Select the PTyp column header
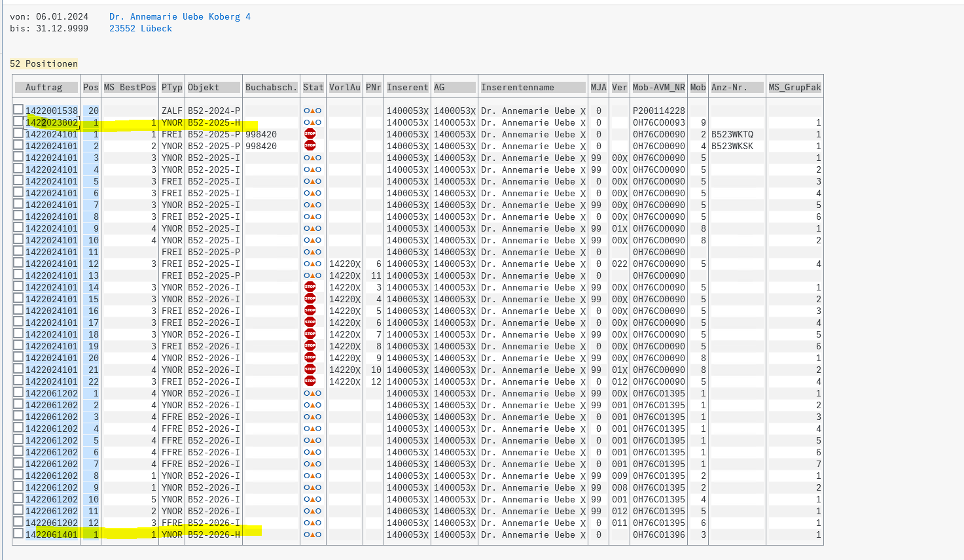This screenshot has width=964, height=560. click(x=172, y=87)
